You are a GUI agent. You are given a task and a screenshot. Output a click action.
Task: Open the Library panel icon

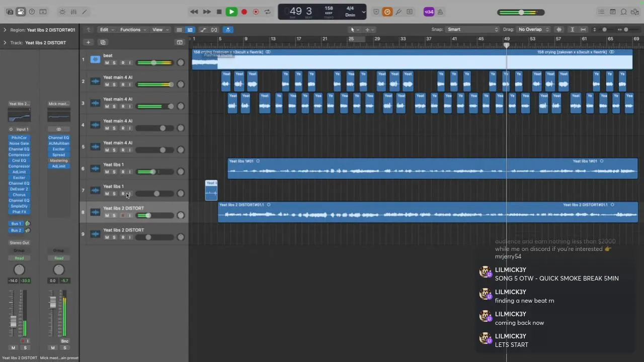click(10, 12)
